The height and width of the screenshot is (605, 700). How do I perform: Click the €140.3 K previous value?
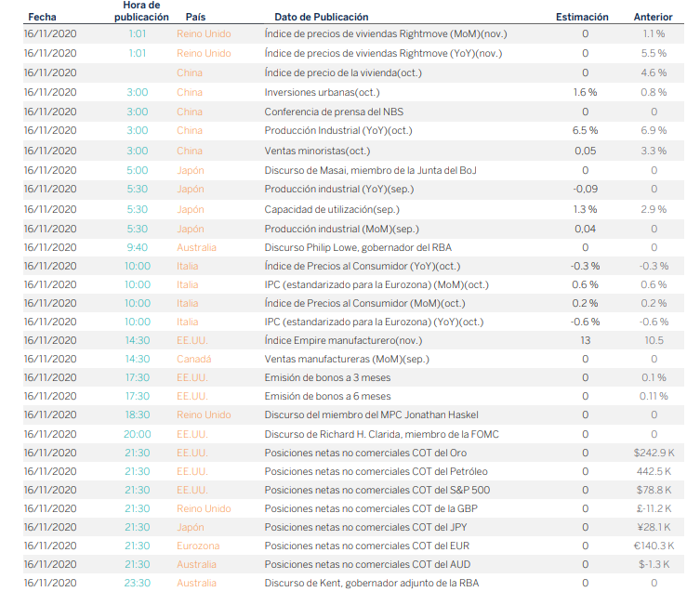(654, 546)
